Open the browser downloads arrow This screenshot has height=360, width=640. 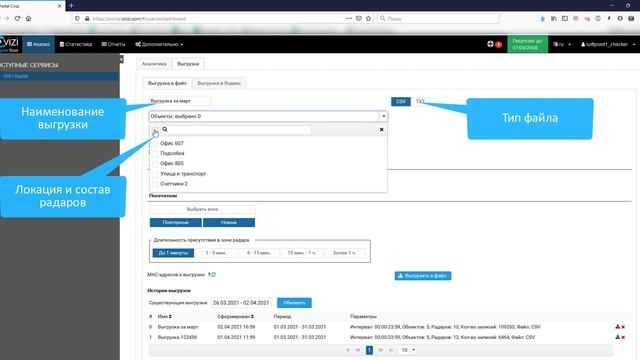tap(542, 18)
